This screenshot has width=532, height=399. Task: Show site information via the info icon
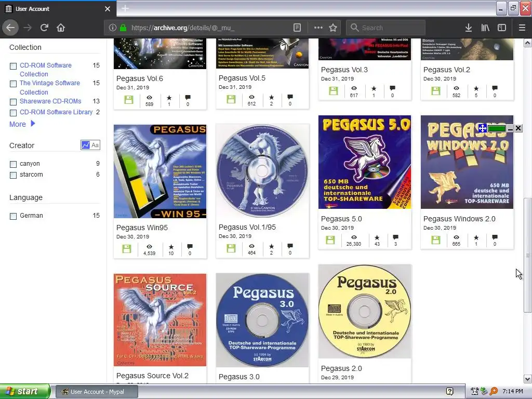(x=112, y=28)
